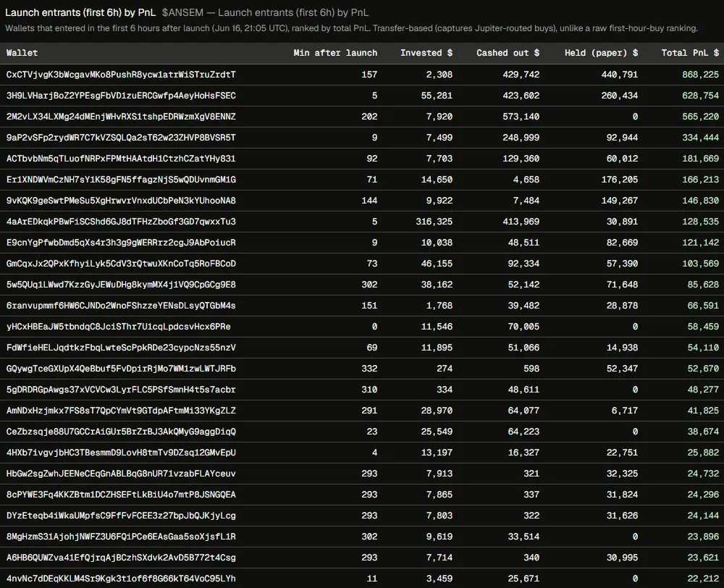Click the description line about first 6 hours

(x=351, y=28)
